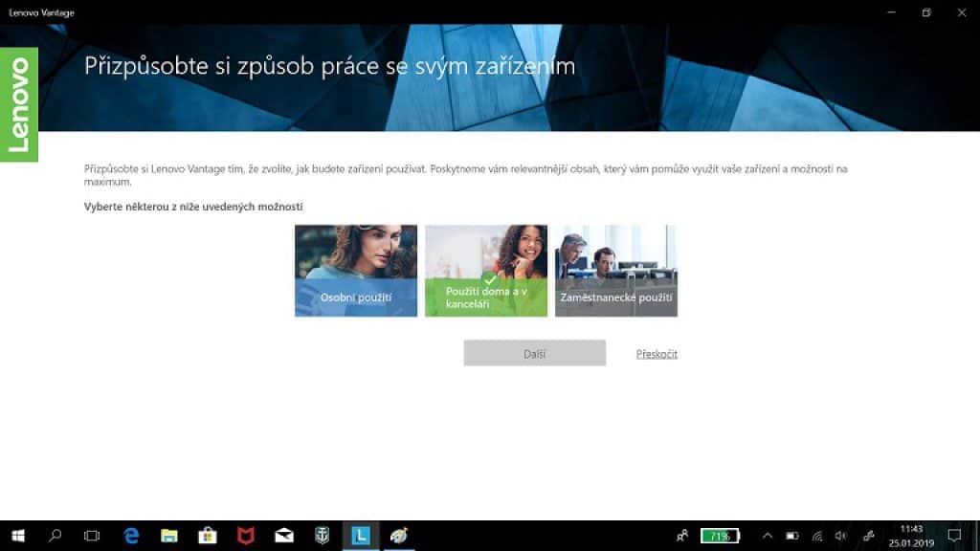This screenshot has width=980, height=551.
Task: Open the anchor shield game icon
Action: tap(322, 536)
